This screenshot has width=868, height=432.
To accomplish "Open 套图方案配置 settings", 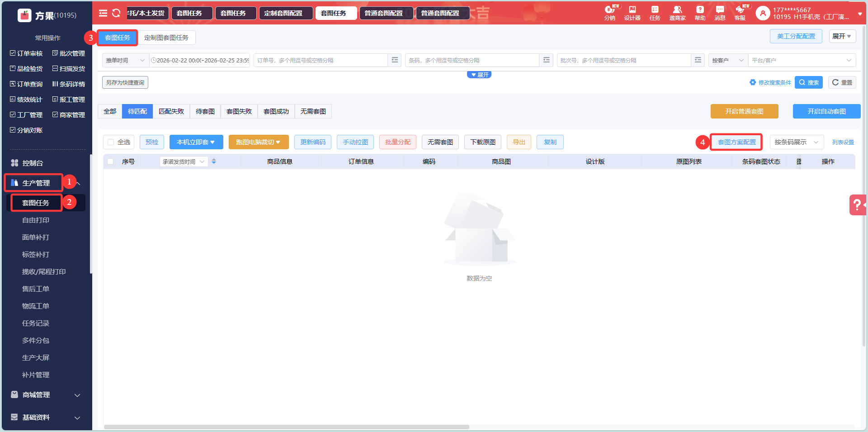I will point(737,142).
